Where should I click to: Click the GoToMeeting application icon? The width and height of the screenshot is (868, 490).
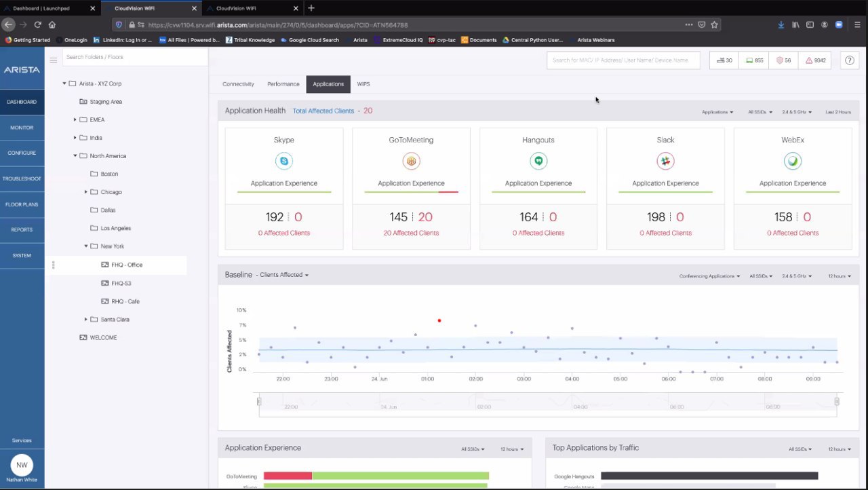[x=411, y=161]
